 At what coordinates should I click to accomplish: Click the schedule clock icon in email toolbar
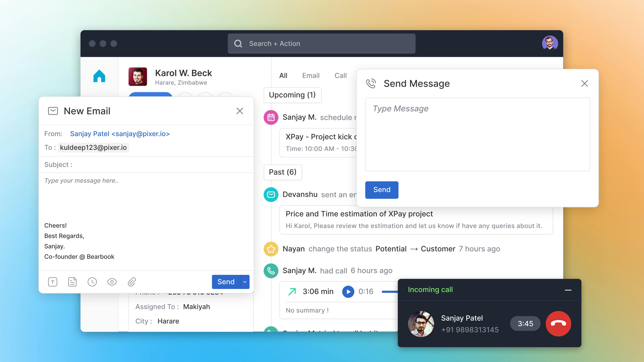coord(92,282)
